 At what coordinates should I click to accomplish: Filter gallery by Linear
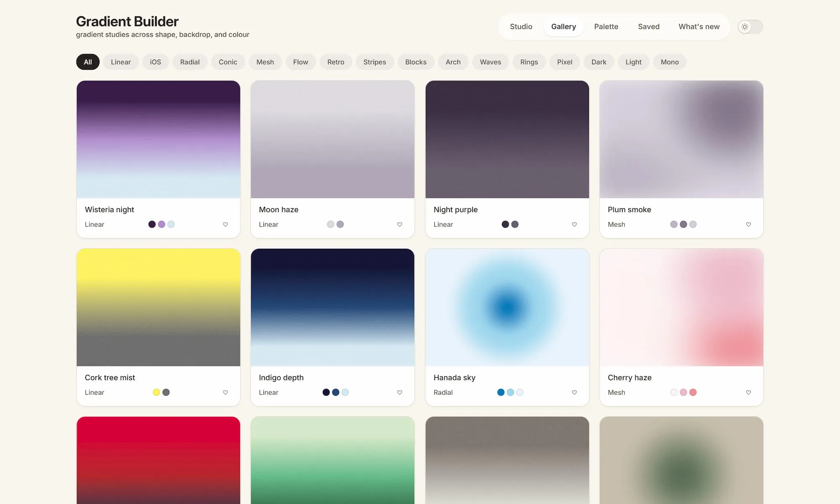pyautogui.click(x=121, y=62)
